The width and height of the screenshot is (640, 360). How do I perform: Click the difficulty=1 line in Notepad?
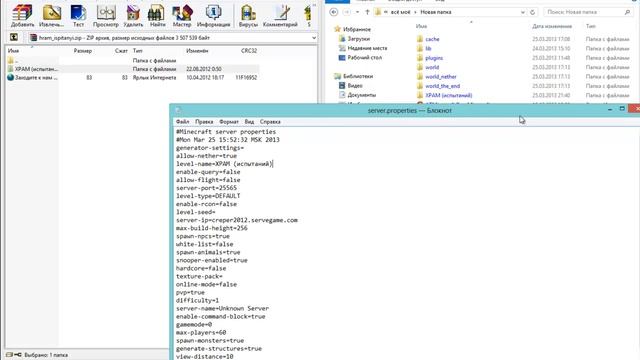pos(197,300)
